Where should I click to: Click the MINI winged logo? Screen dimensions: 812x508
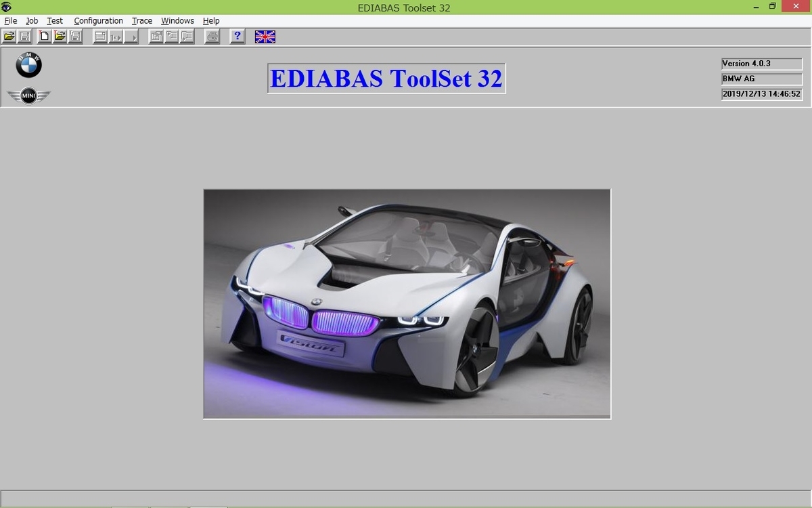[29, 96]
